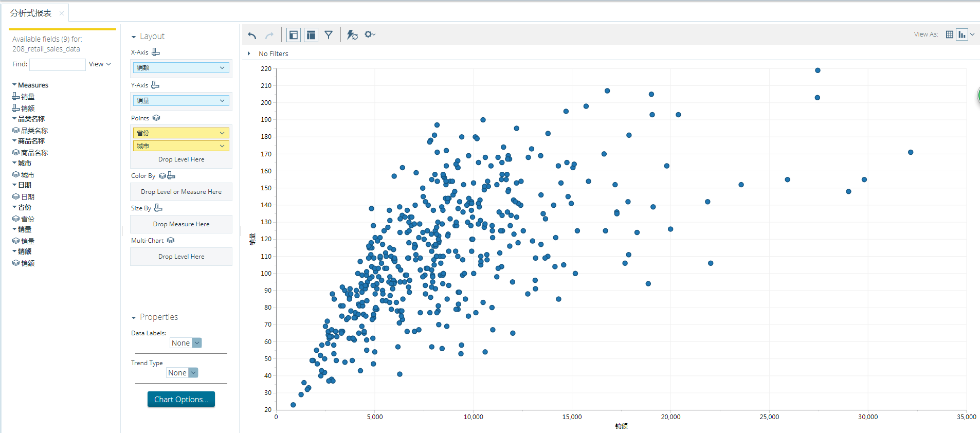This screenshot has height=433, width=980.
Task: Click the Find fields input box
Action: tap(58, 64)
